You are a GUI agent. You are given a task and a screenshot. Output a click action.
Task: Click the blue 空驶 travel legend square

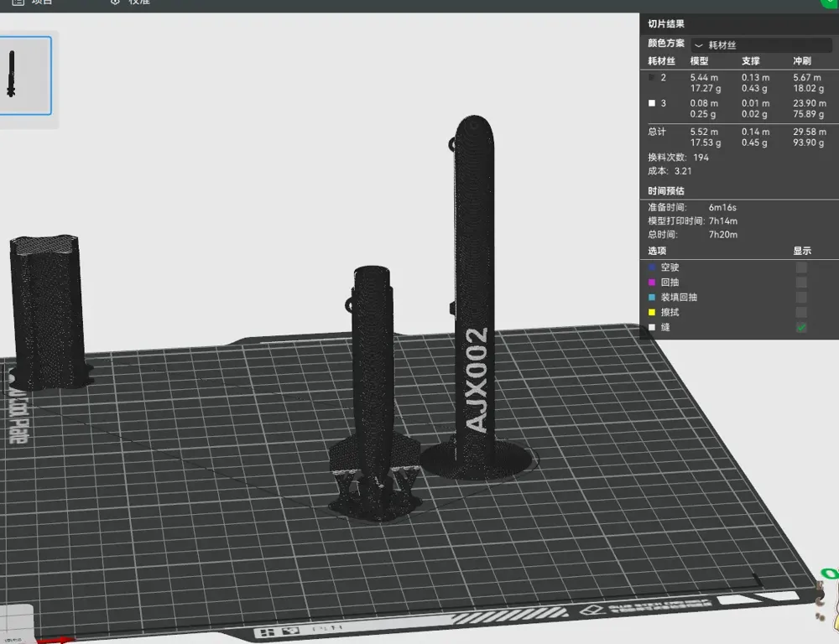(652, 267)
